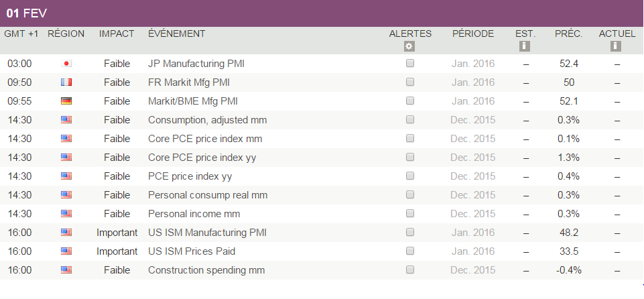Click German flag on Markit/BME row

point(66,101)
